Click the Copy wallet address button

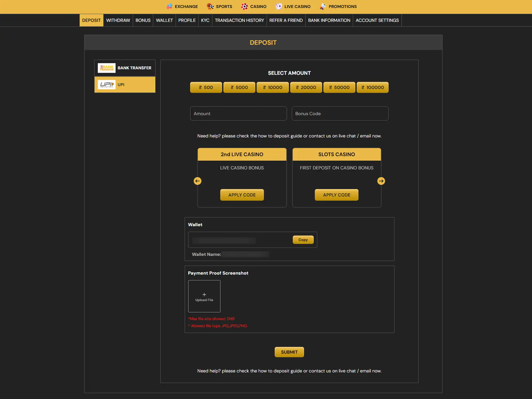(303, 239)
